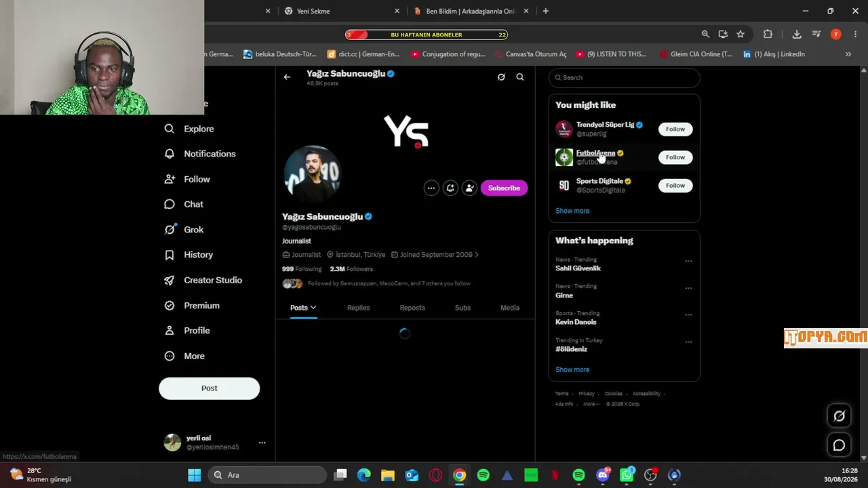Click the purple Subscribe button
The height and width of the screenshot is (488, 868).
[504, 188]
